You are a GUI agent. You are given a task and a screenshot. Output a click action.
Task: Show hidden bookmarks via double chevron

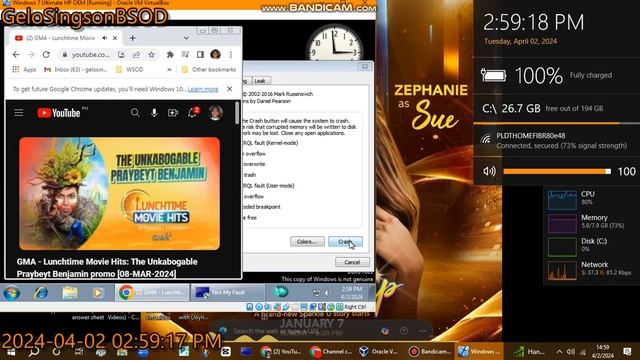tap(169, 70)
